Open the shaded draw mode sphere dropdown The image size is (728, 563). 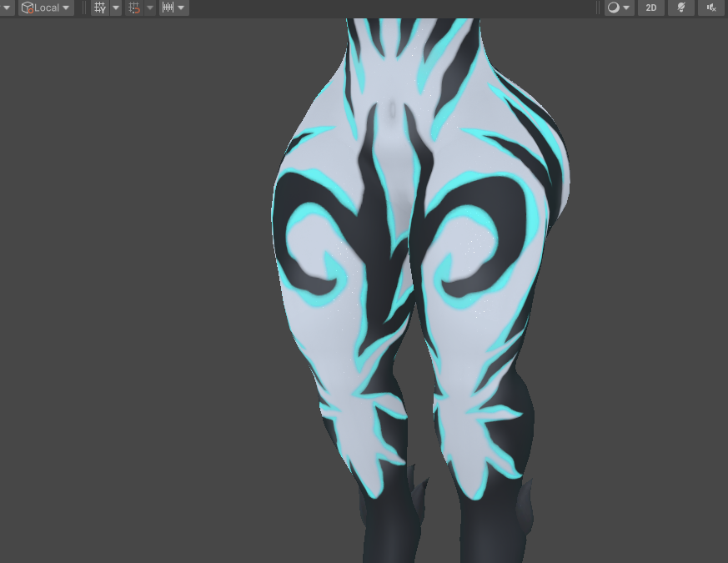(x=620, y=8)
